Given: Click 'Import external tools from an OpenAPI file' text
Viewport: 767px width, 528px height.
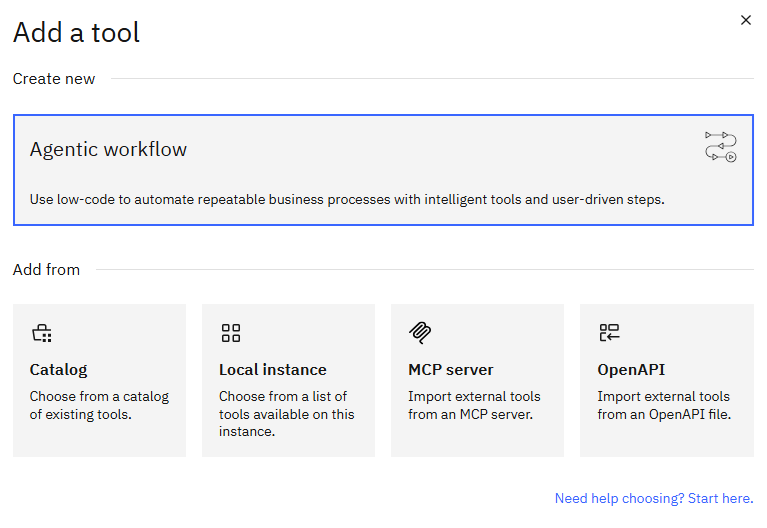Looking at the screenshot, I should pos(664,405).
